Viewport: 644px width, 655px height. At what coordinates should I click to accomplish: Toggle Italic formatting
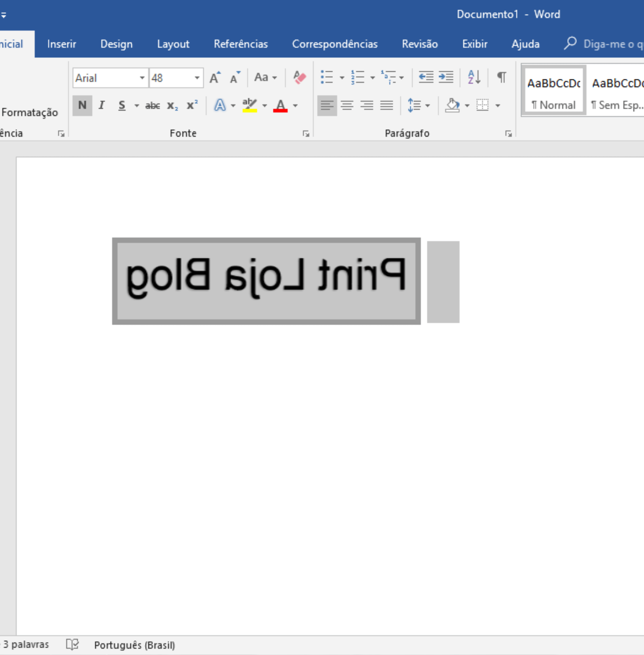tap(101, 105)
